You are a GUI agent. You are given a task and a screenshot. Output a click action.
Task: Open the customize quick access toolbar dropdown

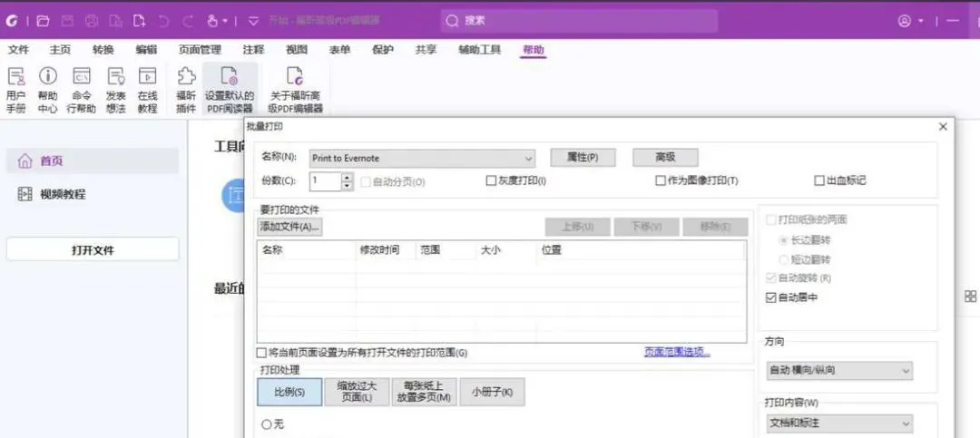[253, 21]
